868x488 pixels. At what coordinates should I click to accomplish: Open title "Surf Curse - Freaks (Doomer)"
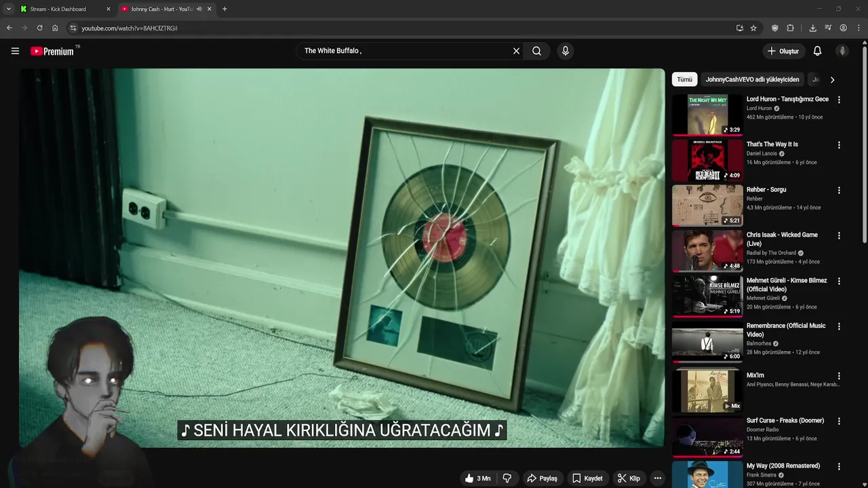(x=785, y=420)
